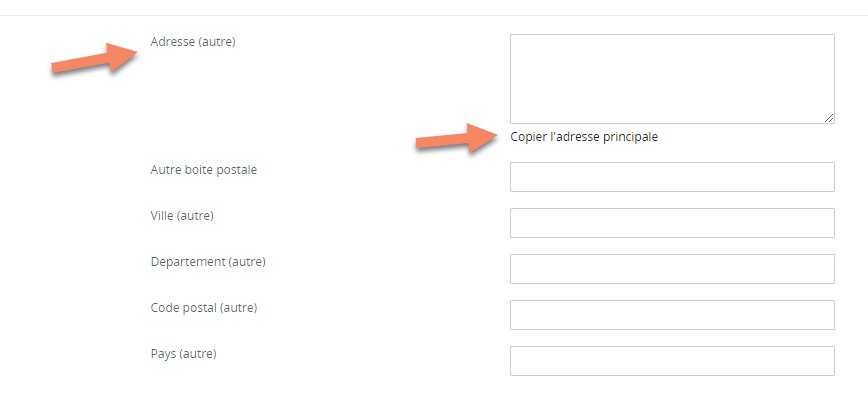The width and height of the screenshot is (868, 399).
Task: Copy the main address via Copier l'adresse principale
Action: 584,137
